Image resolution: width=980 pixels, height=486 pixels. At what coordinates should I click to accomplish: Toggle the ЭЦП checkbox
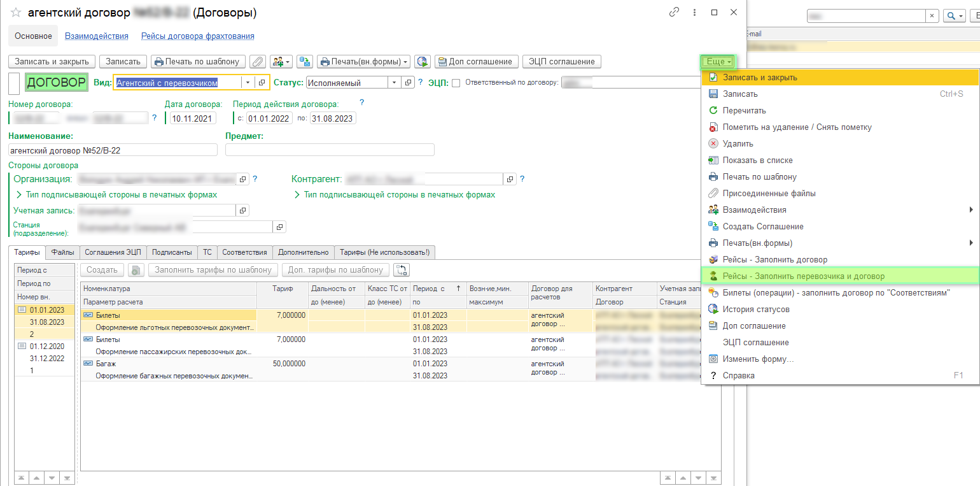point(456,83)
